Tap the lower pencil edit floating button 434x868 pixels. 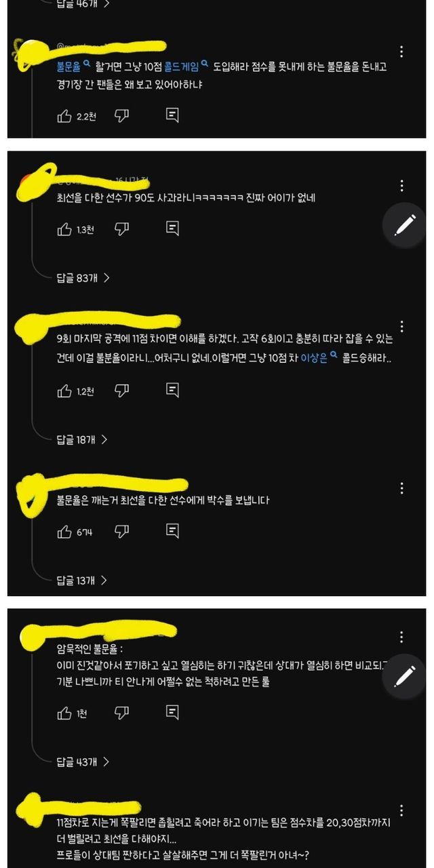pos(405,675)
